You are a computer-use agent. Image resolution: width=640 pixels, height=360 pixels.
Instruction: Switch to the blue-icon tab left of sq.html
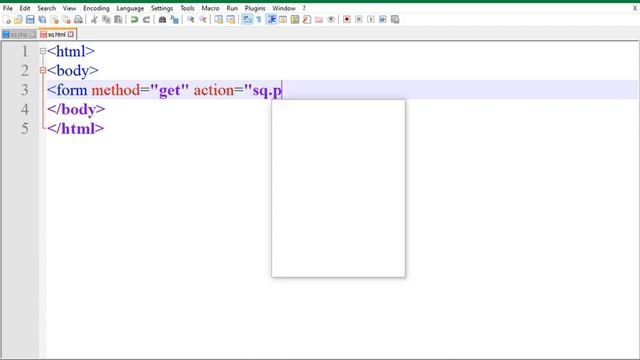click(x=19, y=35)
